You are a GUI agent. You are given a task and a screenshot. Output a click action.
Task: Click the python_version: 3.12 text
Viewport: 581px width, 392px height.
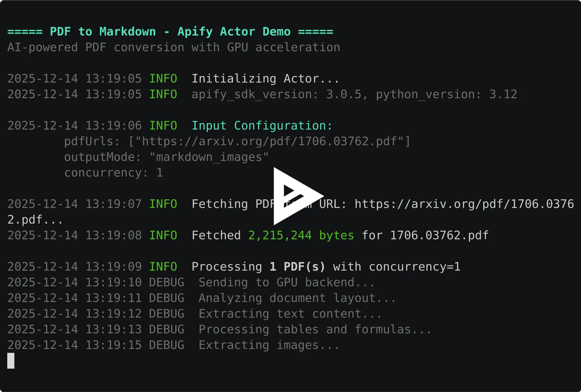446,94
